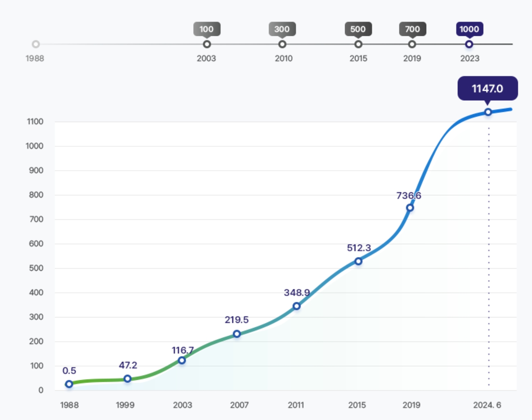532x420 pixels.
Task: Click the chart data point labeled 0.5
Action: (69, 384)
